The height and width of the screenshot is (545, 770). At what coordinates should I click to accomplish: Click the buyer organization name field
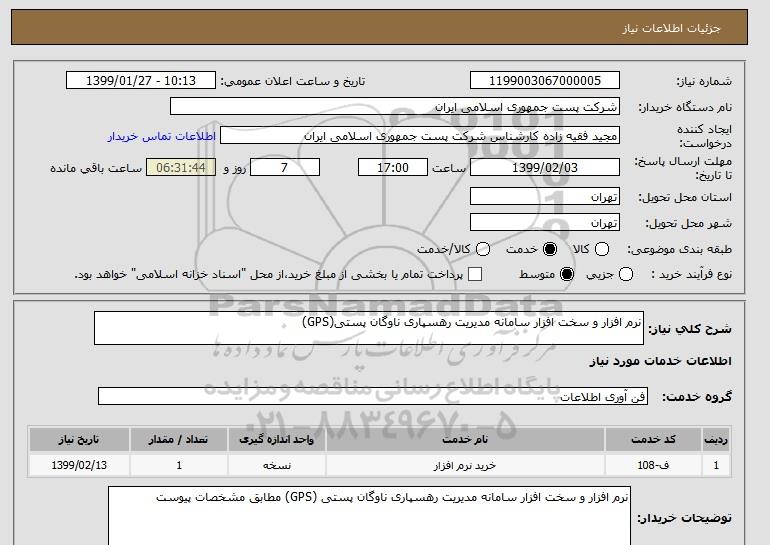pyautogui.click(x=395, y=107)
